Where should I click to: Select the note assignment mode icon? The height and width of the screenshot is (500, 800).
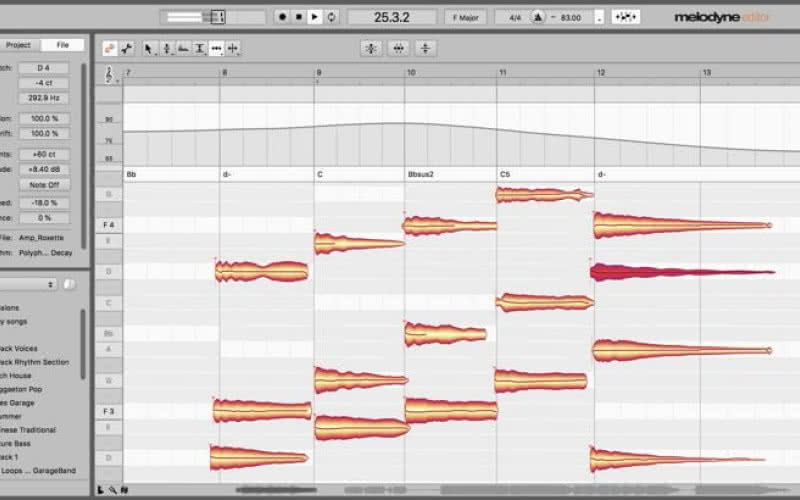click(x=127, y=48)
